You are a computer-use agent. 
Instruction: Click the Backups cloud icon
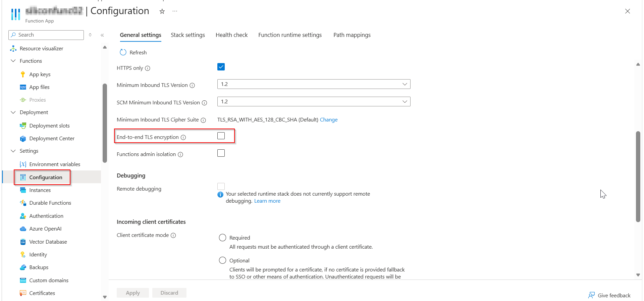[23, 267]
